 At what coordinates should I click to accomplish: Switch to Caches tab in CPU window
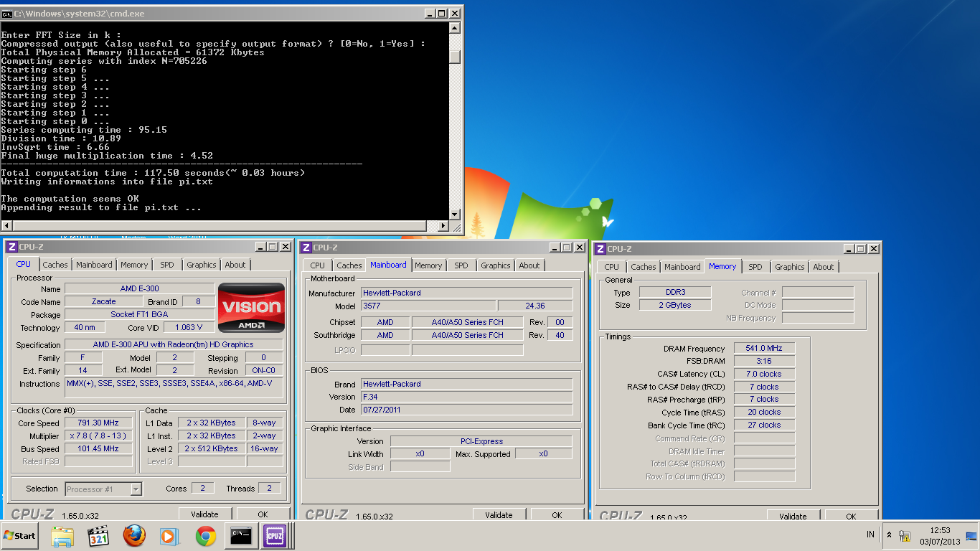[55, 265]
